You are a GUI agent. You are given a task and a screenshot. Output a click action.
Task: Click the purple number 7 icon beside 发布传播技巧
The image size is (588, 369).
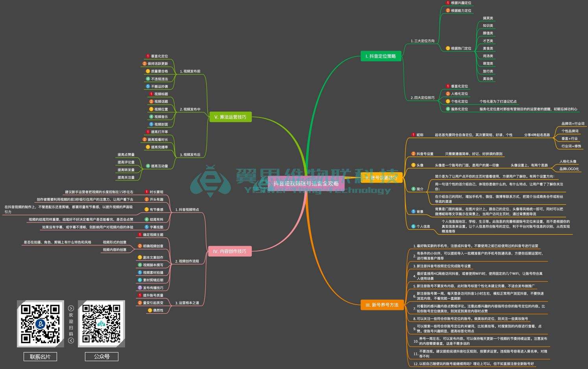pyautogui.click(x=140, y=288)
